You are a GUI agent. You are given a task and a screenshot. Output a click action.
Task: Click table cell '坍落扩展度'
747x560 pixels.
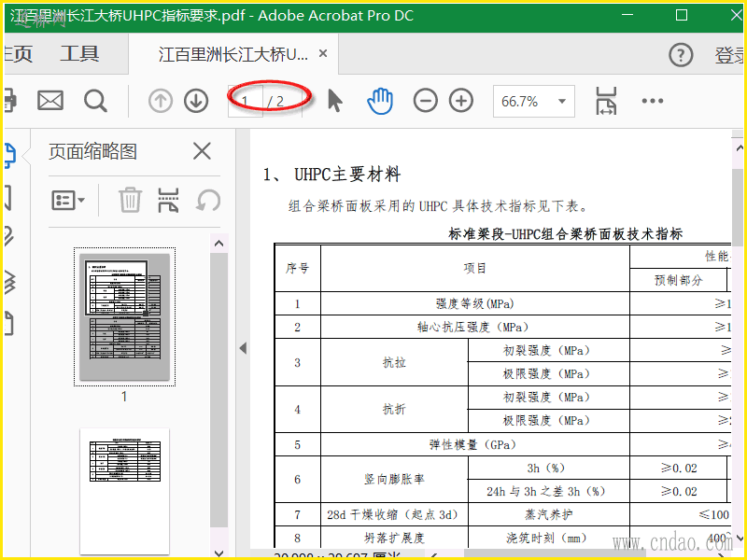click(x=394, y=538)
